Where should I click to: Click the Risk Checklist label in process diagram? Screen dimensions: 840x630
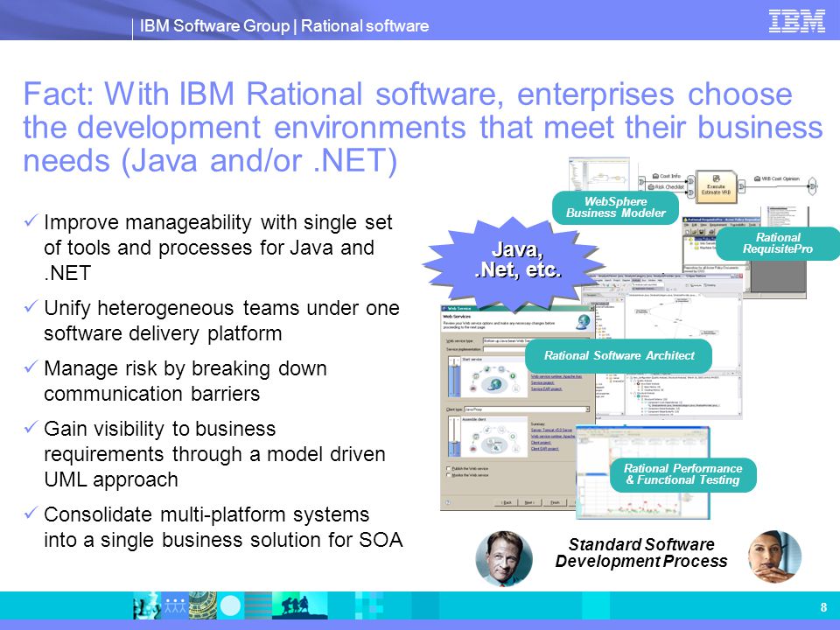tap(666, 187)
